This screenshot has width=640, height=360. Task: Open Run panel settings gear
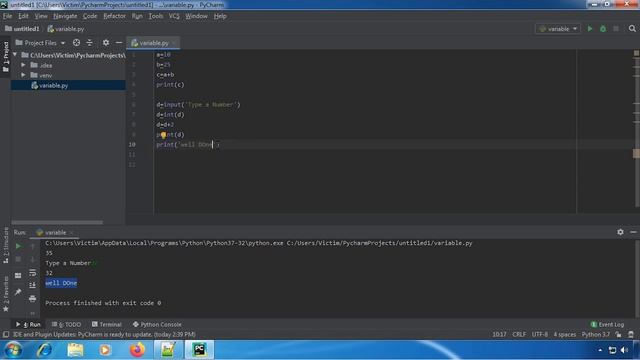(x=620, y=232)
